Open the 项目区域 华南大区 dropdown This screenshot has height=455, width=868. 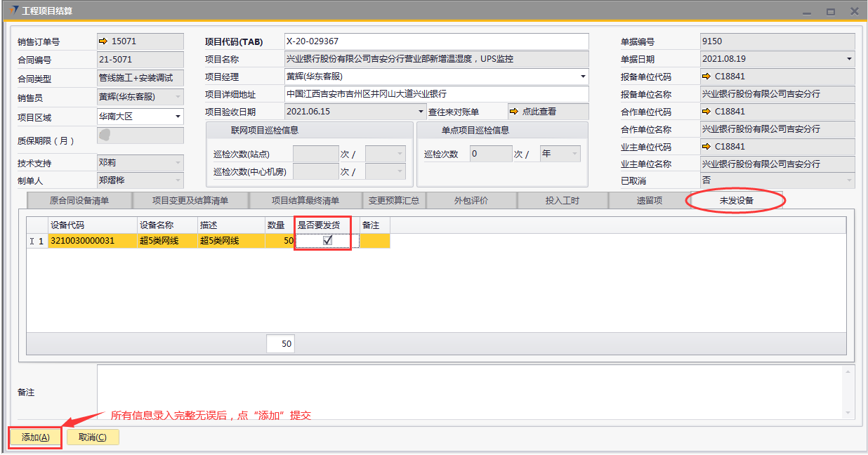click(178, 117)
